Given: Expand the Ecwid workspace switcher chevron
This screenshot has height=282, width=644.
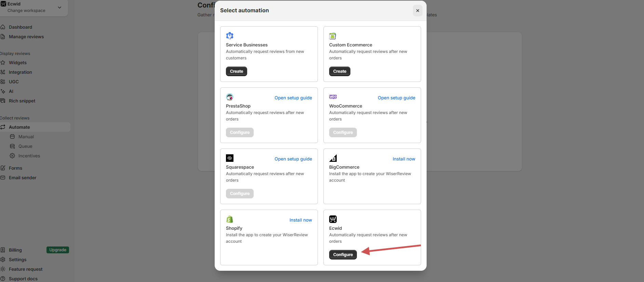Looking at the screenshot, I should point(59,7).
